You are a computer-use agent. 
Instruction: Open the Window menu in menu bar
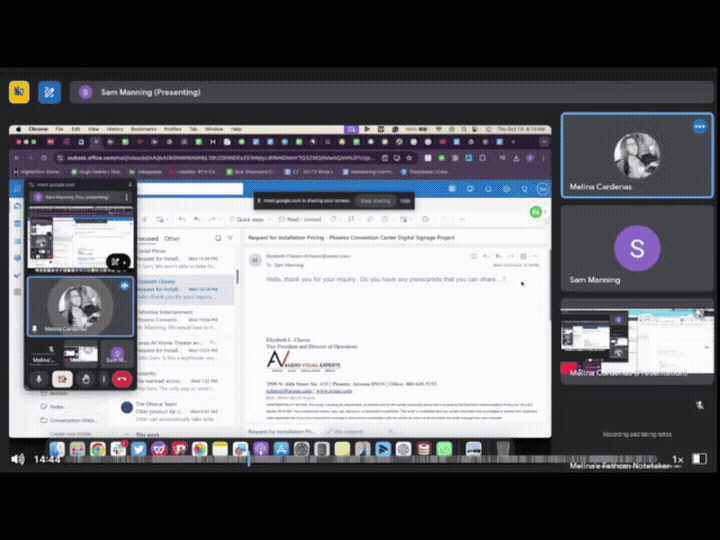point(214,129)
